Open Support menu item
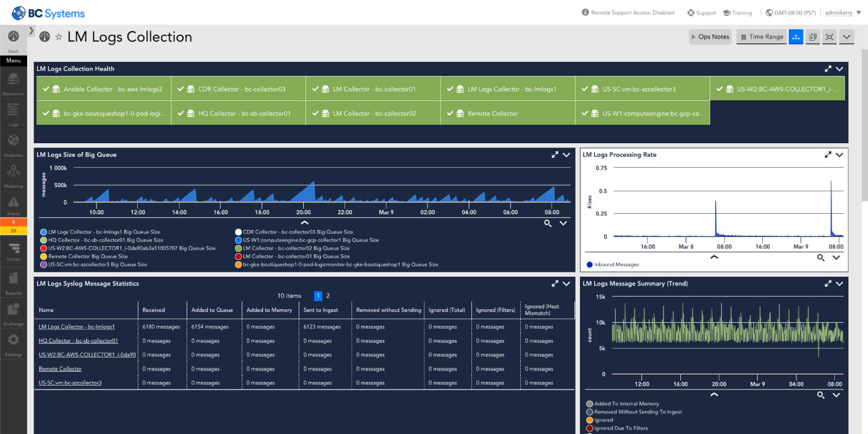The height and width of the screenshot is (434, 868). click(x=701, y=12)
